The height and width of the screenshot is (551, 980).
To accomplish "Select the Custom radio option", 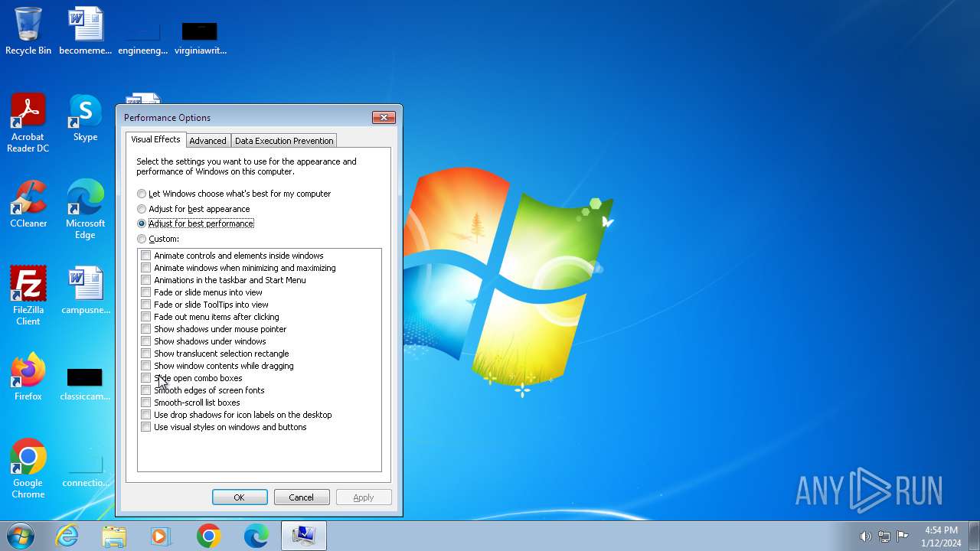I will (x=158, y=239).
